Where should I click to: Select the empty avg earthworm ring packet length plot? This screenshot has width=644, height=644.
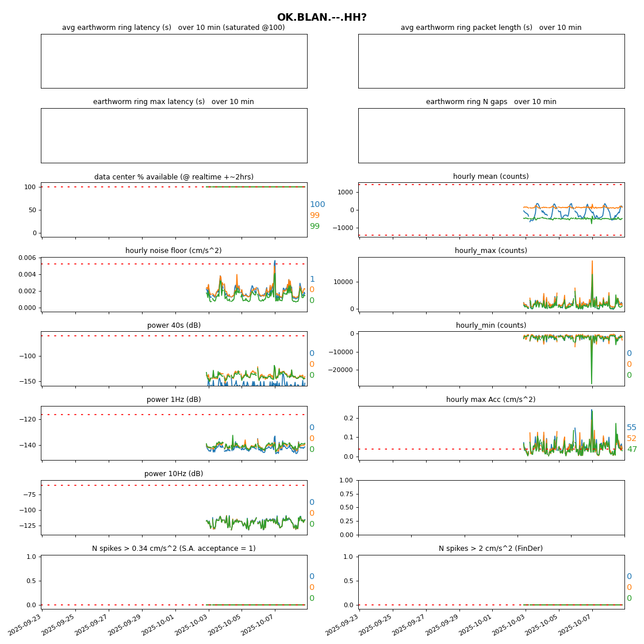pyautogui.click(x=491, y=61)
